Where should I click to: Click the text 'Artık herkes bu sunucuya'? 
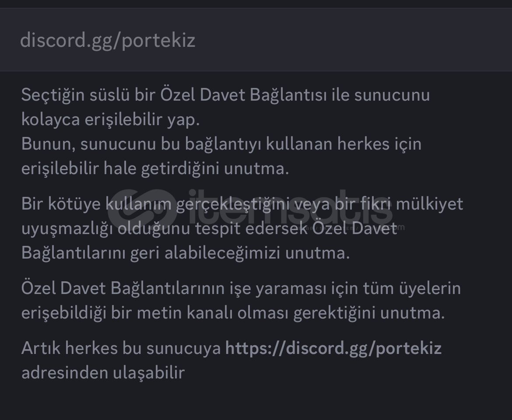[121, 348]
